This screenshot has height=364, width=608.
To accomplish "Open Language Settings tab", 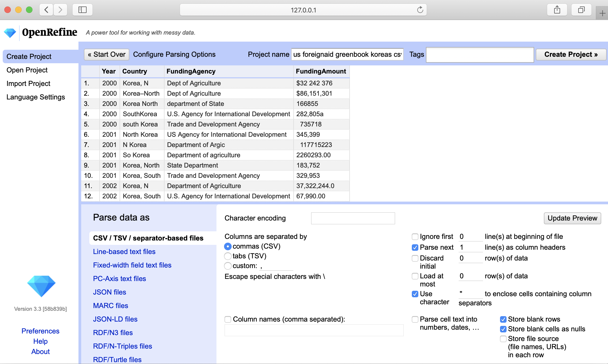I will (36, 97).
